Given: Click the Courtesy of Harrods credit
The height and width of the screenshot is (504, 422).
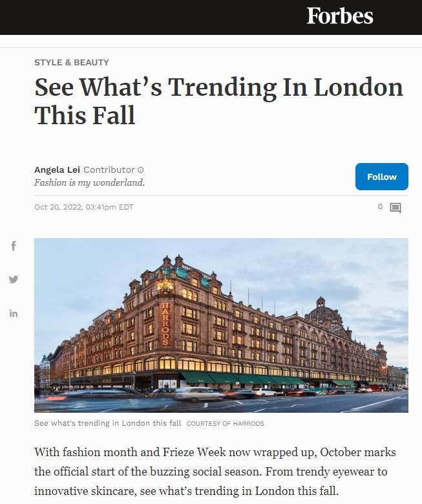Looking at the screenshot, I should (x=225, y=423).
